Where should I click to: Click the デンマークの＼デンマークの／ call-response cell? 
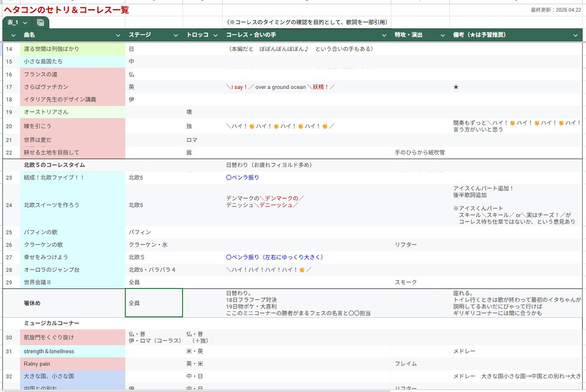pos(307,205)
